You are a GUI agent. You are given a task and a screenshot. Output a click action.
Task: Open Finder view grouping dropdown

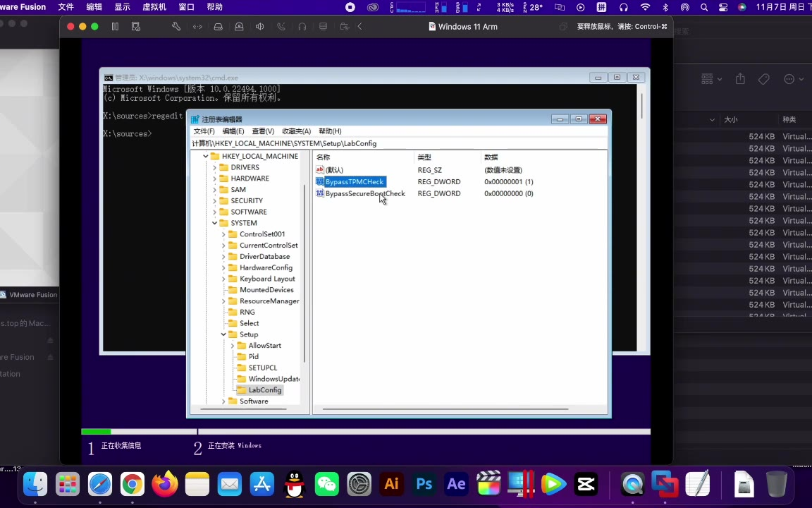click(x=711, y=79)
